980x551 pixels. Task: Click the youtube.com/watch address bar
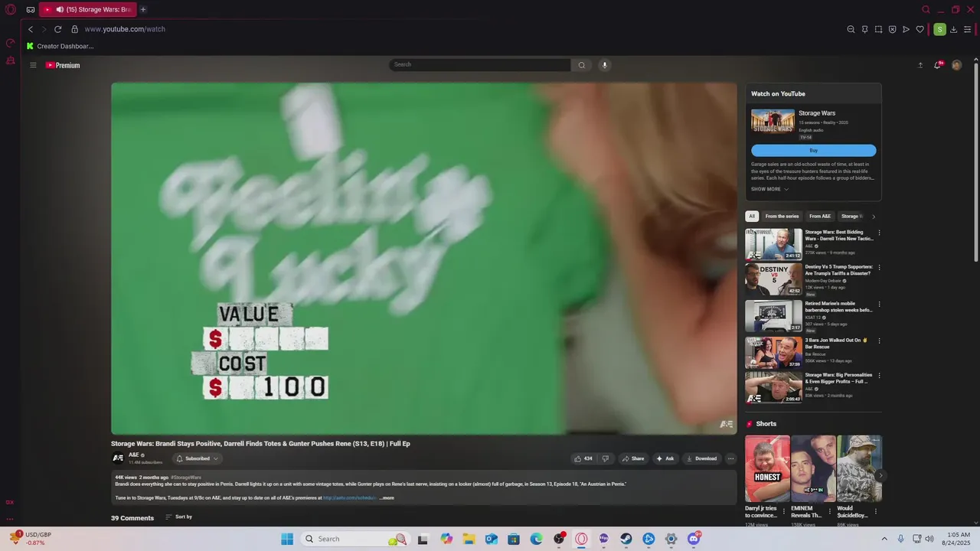tap(125, 29)
